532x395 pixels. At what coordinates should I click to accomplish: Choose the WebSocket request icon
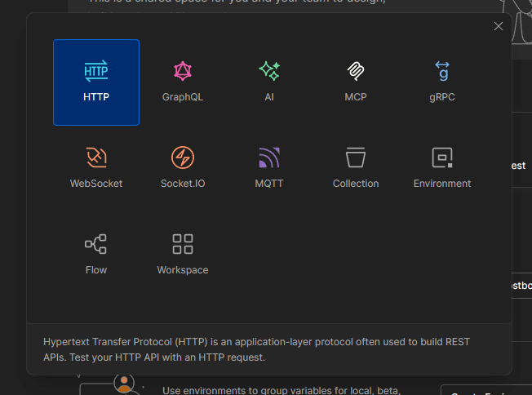[96, 158]
